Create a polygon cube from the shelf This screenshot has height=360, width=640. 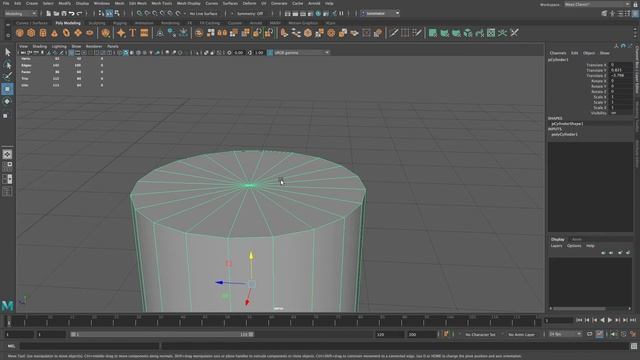click(31, 33)
